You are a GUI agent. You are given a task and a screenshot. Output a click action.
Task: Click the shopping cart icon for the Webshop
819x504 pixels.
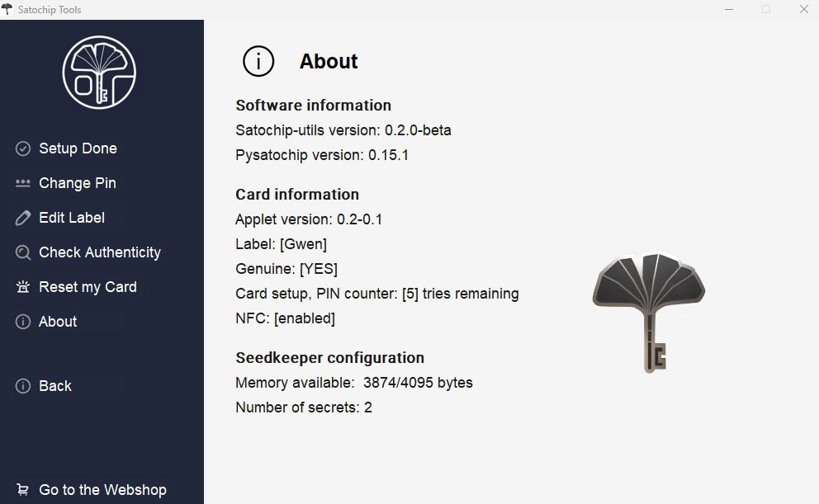(23, 490)
